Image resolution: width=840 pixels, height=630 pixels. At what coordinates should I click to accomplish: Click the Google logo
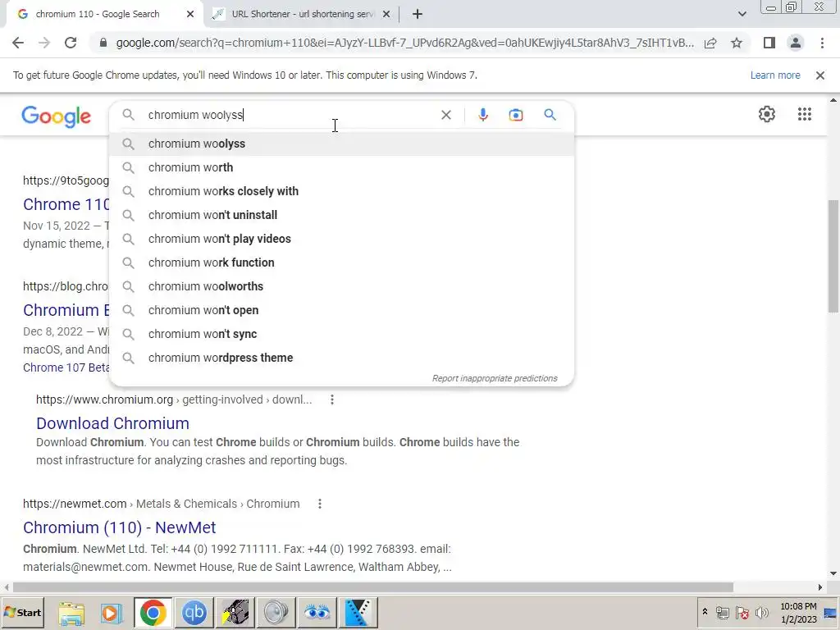pos(57,116)
